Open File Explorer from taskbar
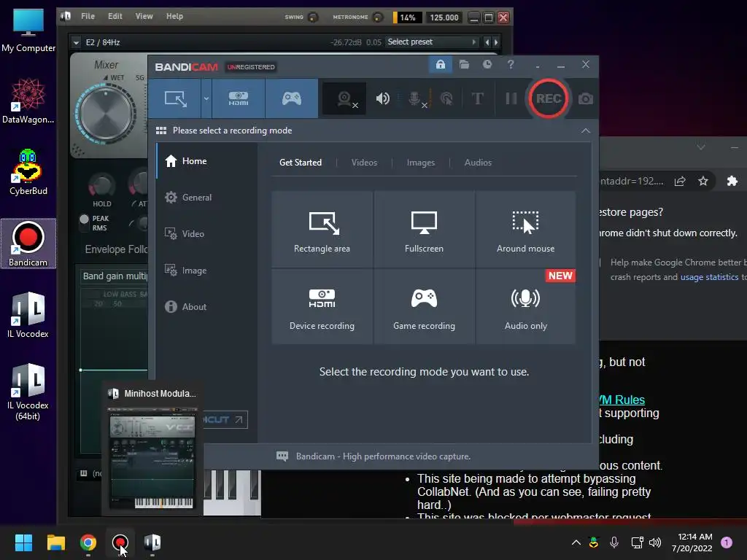The width and height of the screenshot is (747, 560). (x=55, y=542)
